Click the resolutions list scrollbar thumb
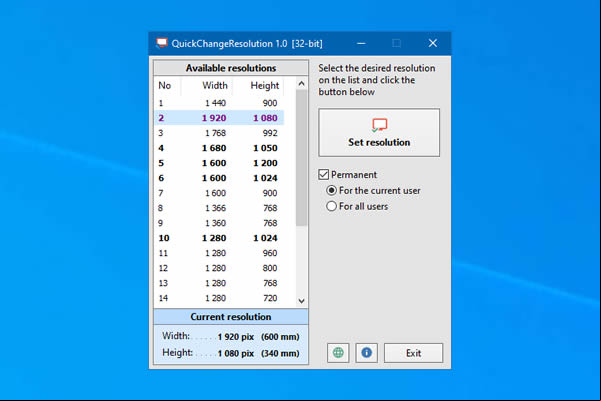Screen dimensions: 601x401 coord(301,158)
